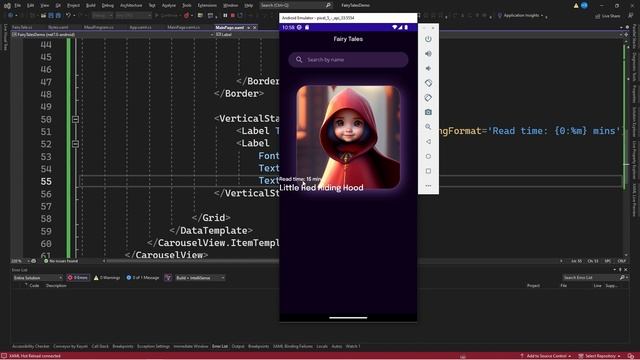Click the Search Error List input field

pos(591,278)
